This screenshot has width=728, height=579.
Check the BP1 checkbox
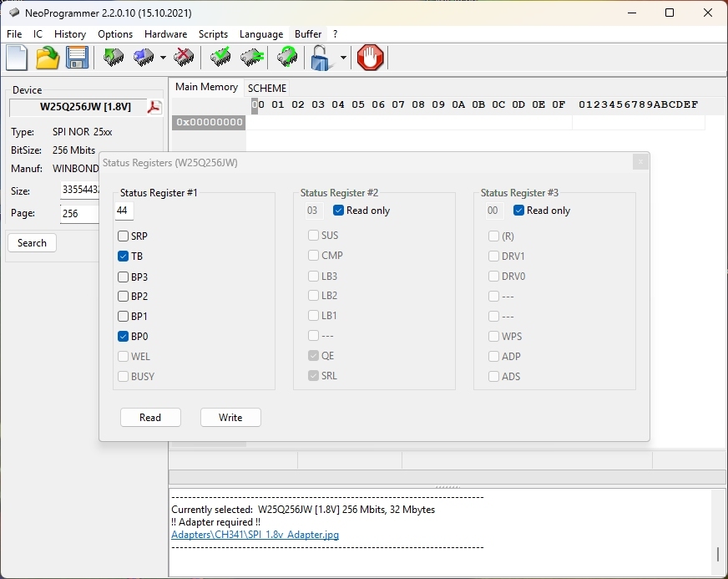[123, 317]
